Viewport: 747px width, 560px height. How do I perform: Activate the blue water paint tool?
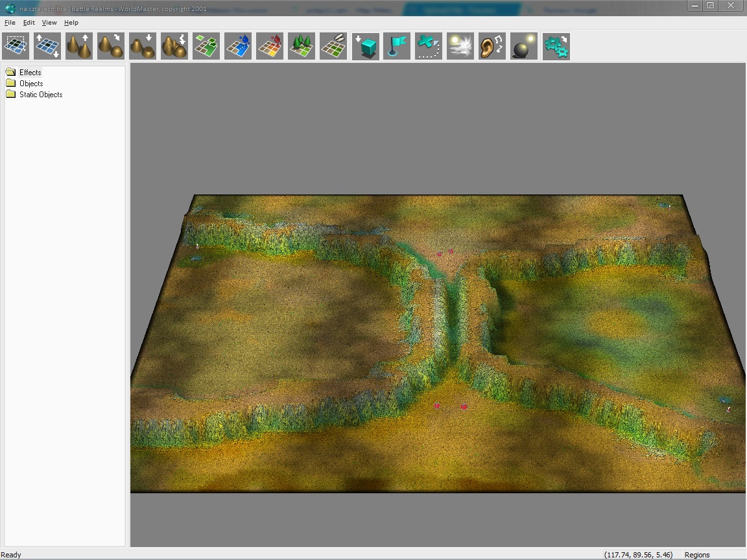click(238, 46)
